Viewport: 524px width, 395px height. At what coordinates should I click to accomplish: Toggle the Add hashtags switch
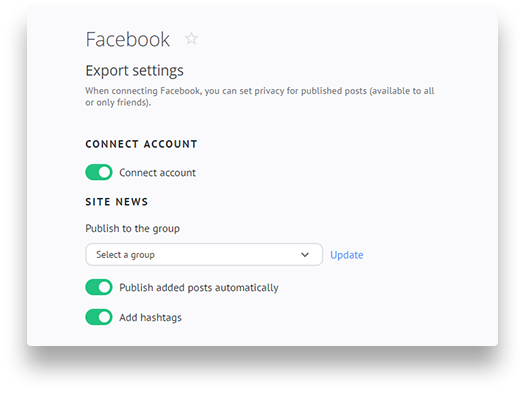click(x=99, y=317)
